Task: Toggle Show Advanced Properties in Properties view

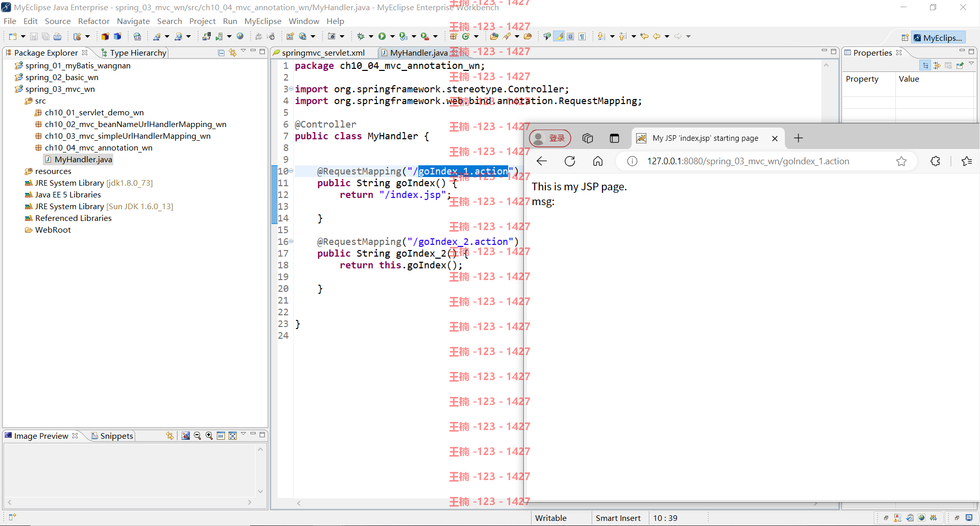Action: coord(937,65)
